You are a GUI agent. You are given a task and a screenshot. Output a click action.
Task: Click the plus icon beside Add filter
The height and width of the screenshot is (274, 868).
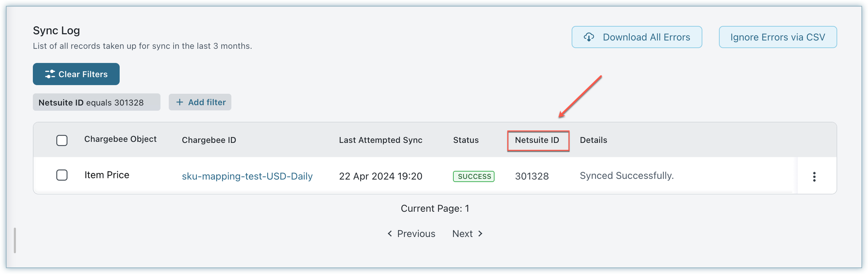(179, 102)
